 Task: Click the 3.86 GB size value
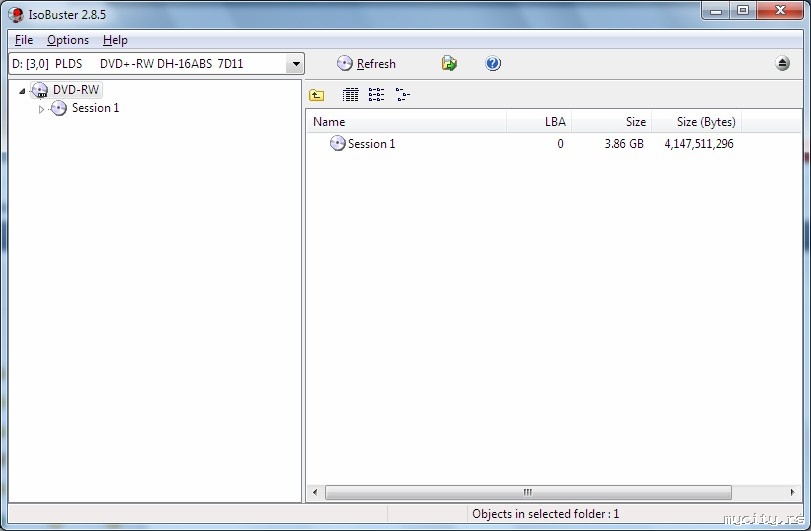pos(624,144)
